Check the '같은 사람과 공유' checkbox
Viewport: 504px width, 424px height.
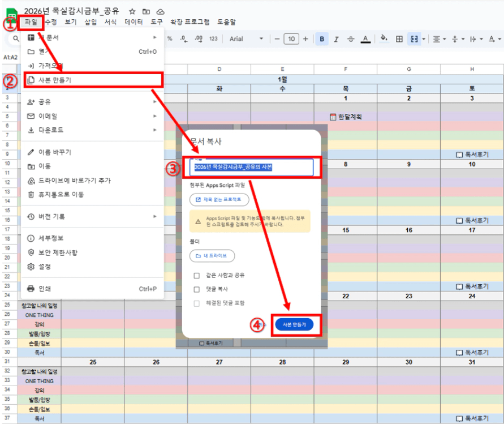pos(197,276)
